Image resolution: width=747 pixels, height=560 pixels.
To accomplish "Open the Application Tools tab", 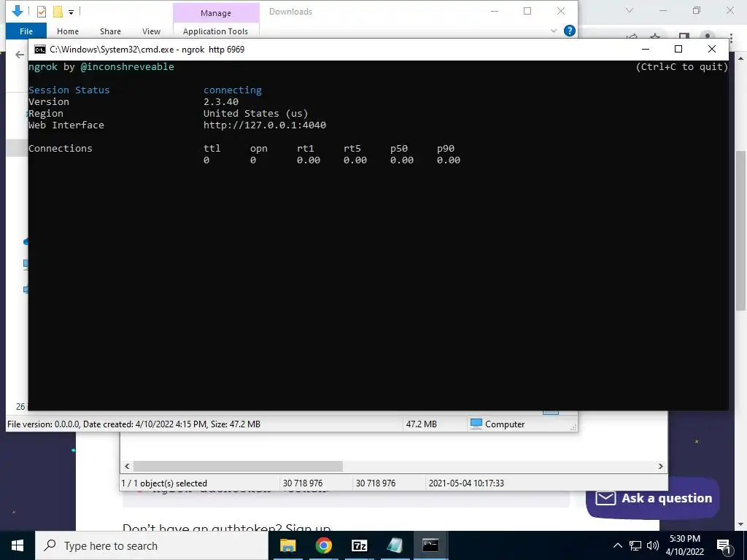I will (215, 31).
